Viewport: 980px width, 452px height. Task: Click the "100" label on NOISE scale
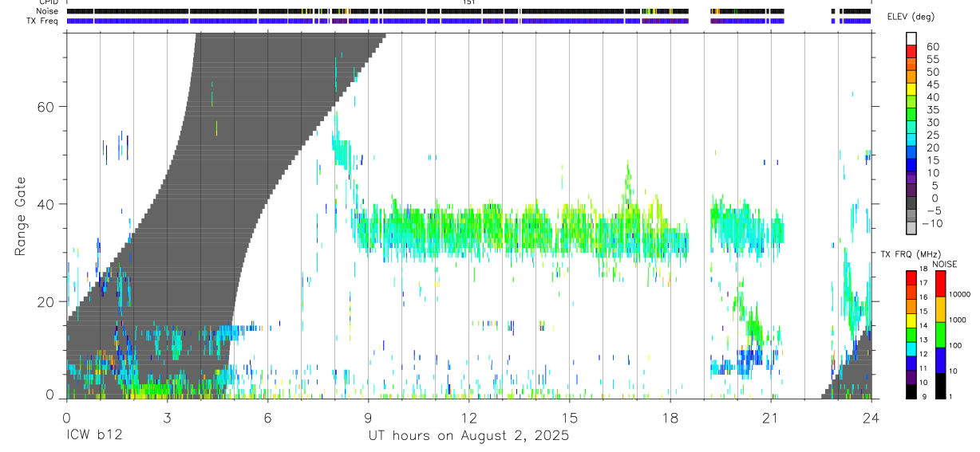pyautogui.click(x=957, y=346)
